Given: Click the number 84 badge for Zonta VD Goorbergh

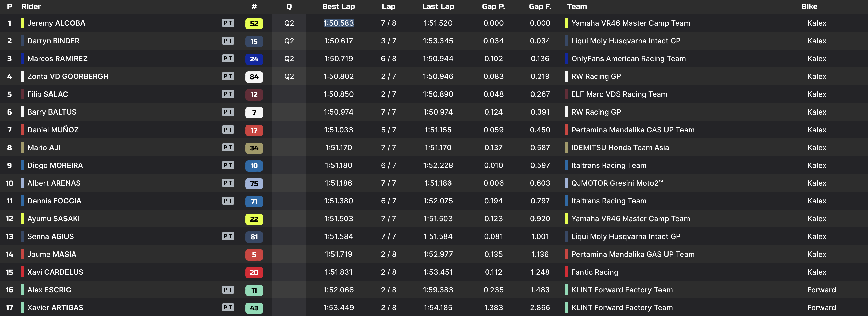Looking at the screenshot, I should click(x=254, y=77).
